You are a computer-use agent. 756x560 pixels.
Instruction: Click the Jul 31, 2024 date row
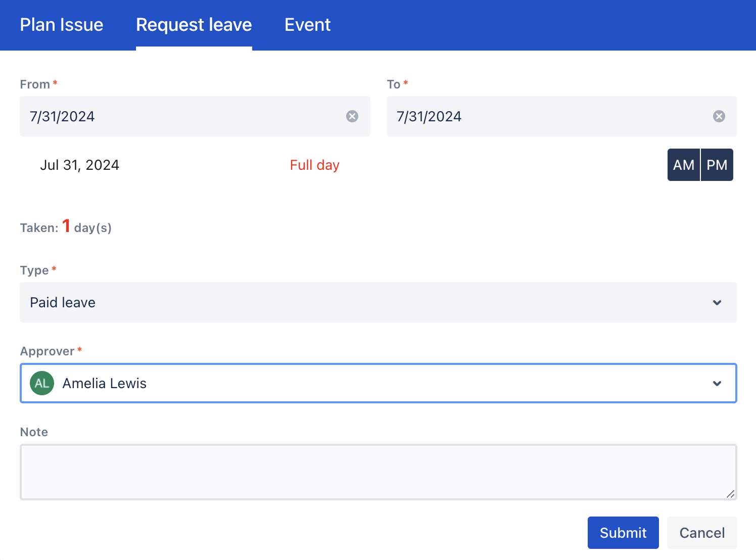(x=80, y=165)
